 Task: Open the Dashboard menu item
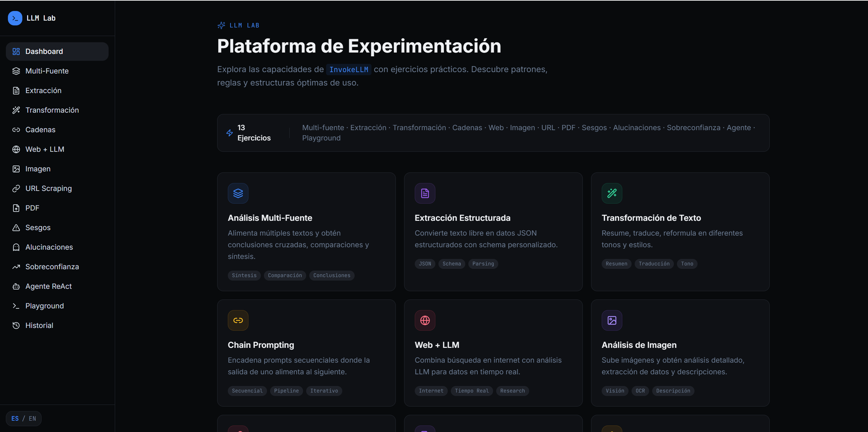click(x=57, y=52)
